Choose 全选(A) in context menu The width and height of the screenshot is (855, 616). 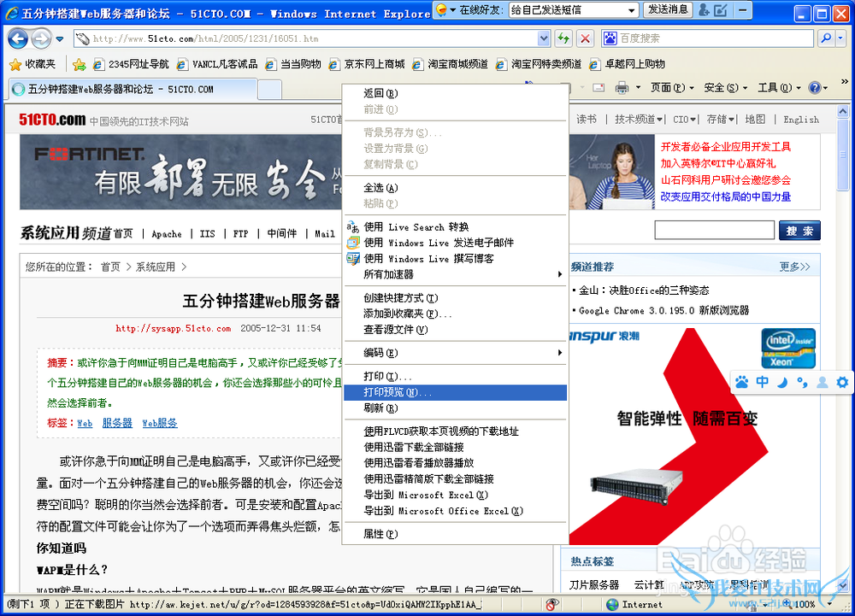click(456, 188)
